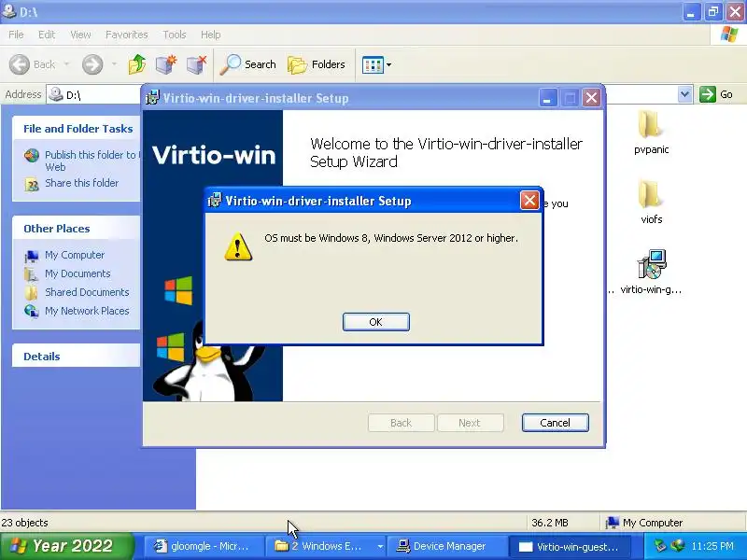Click Share this folder link

click(x=81, y=183)
